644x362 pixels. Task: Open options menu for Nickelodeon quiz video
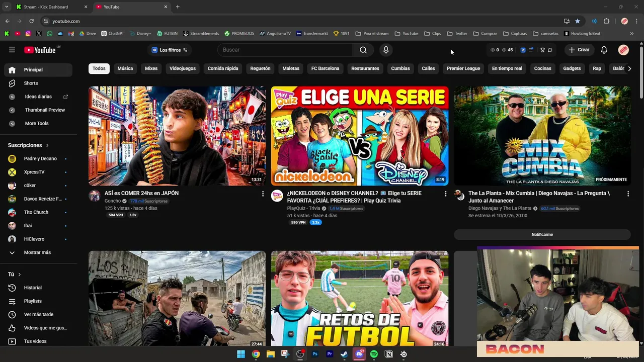(445, 194)
